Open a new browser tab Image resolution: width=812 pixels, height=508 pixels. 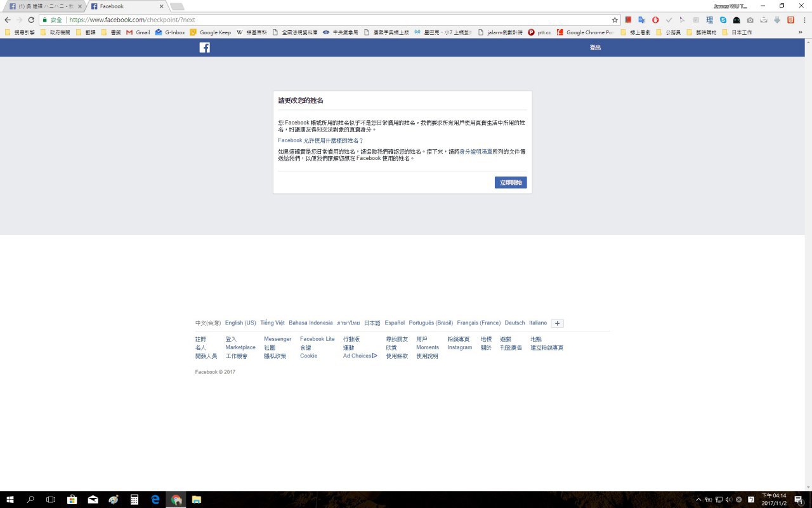177,6
